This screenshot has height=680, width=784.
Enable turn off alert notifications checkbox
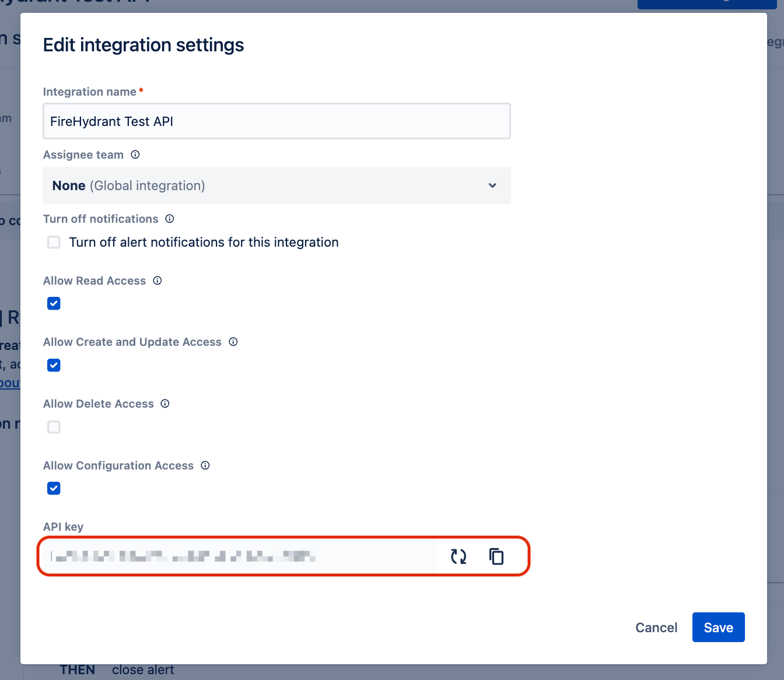click(54, 242)
